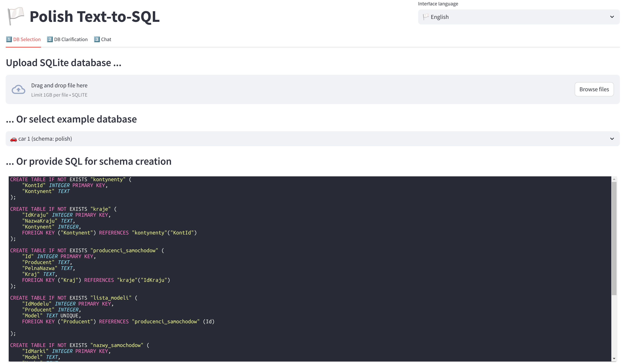Click the scrollbar up arrow in SQL editor

coord(614,179)
